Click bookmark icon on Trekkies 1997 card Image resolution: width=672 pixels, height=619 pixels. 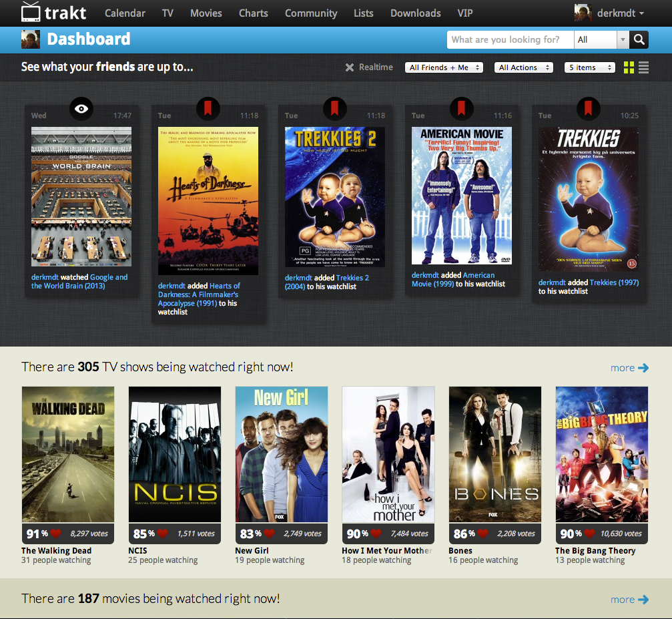pos(588,109)
